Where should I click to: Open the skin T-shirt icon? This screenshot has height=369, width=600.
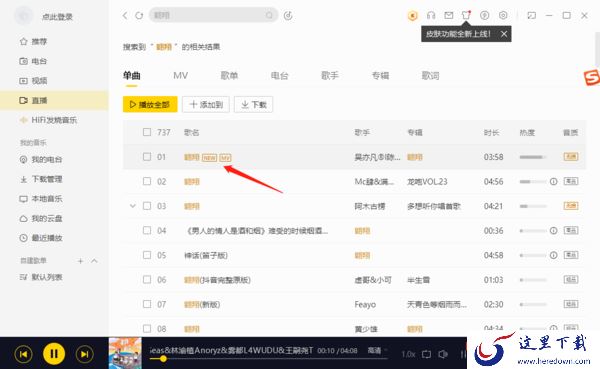(x=466, y=15)
